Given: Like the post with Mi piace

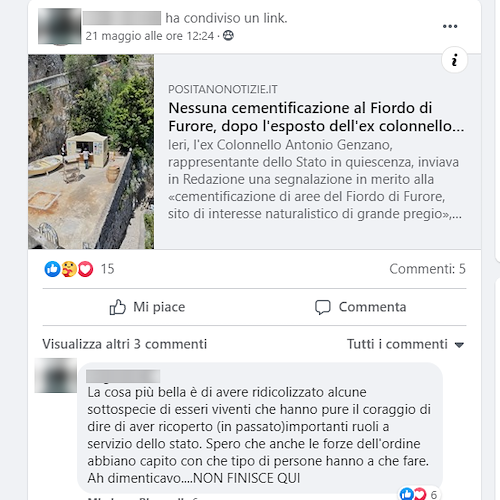Looking at the screenshot, I should [147, 307].
